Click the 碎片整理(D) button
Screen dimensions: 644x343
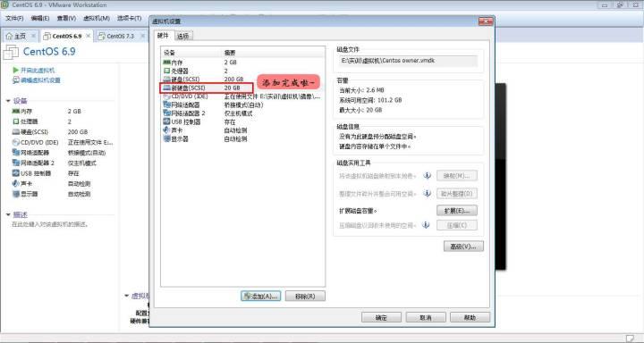click(x=457, y=193)
